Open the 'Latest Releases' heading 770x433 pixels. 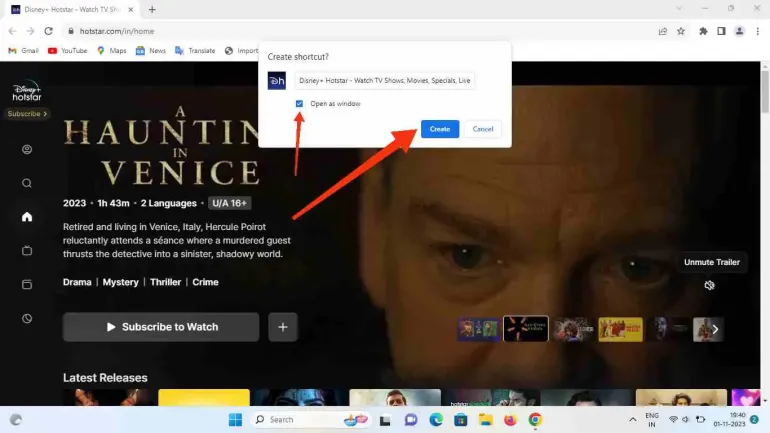(105, 378)
